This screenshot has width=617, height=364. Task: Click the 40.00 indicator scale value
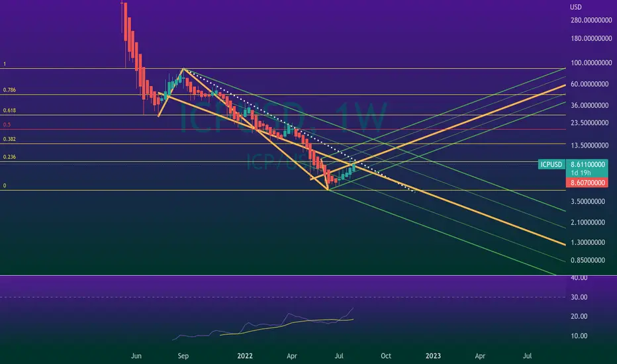coord(579,278)
